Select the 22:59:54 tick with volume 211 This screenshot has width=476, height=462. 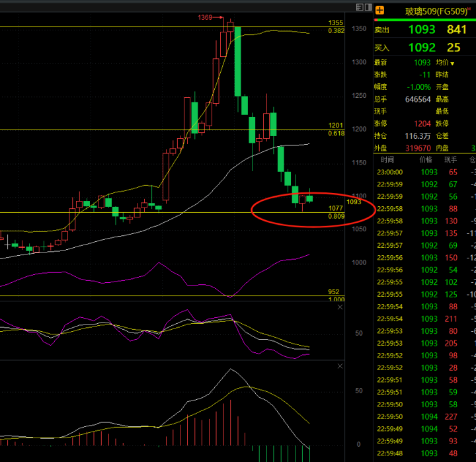point(424,319)
